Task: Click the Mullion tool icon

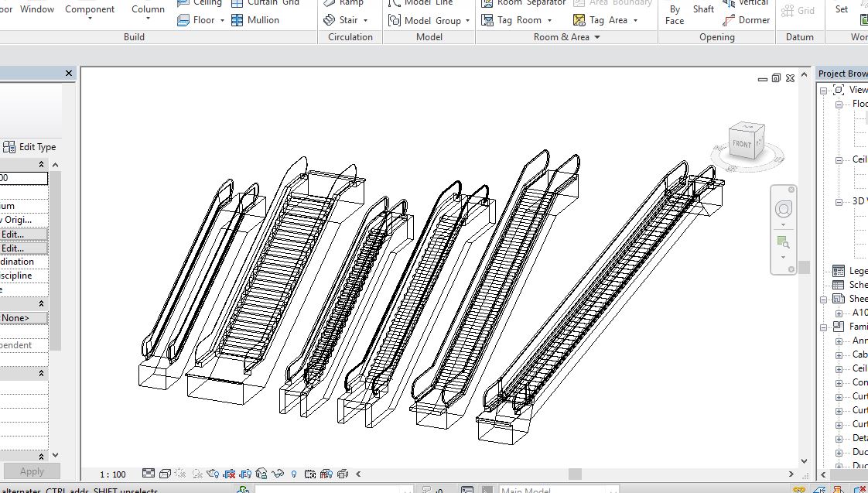Action: click(x=238, y=20)
